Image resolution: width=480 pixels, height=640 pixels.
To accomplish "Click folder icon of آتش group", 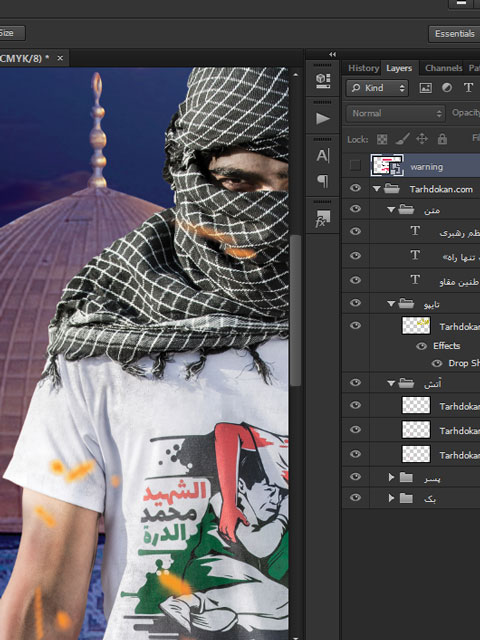I will click(x=406, y=383).
